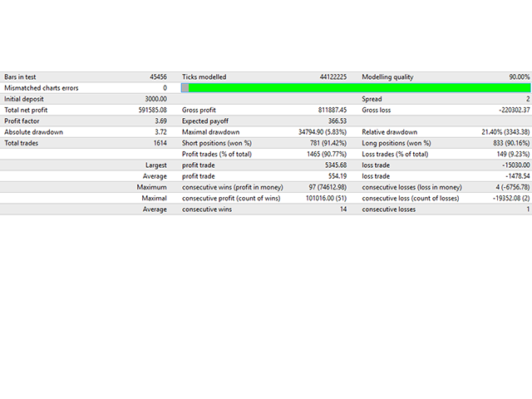Click the value 4 (-6756.78)
This screenshot has width=532, height=399.
pyautogui.click(x=513, y=187)
